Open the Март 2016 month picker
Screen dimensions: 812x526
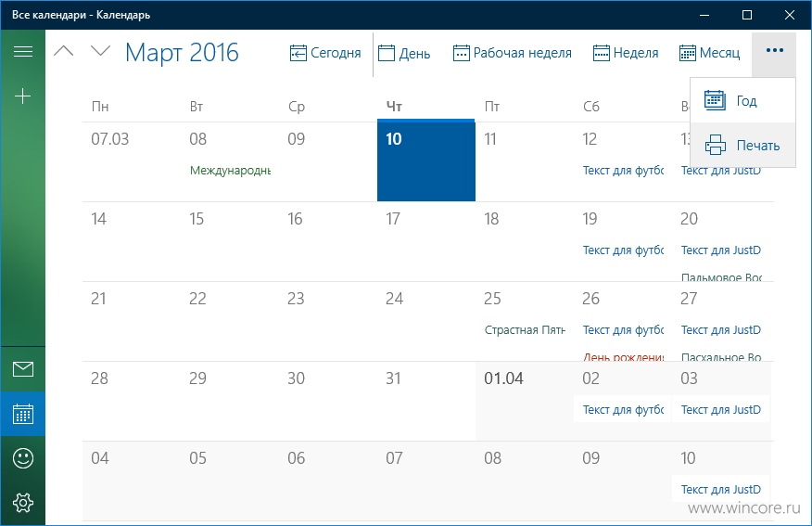pos(182,53)
